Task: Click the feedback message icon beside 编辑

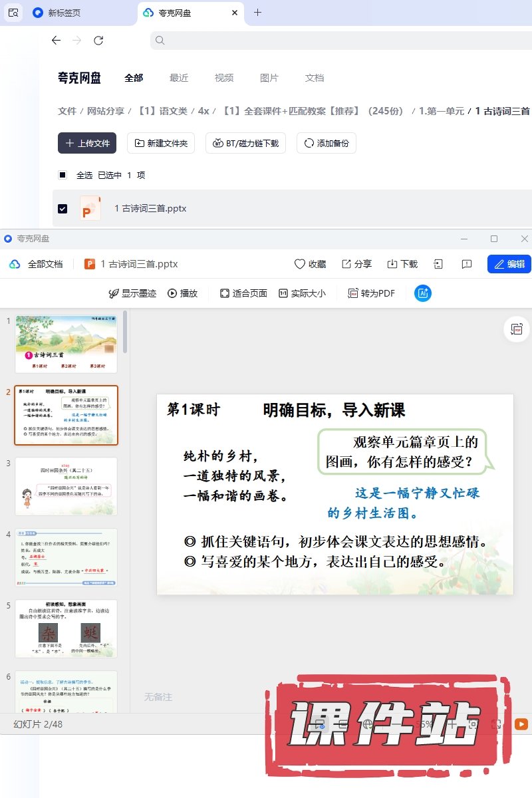Action: tap(467, 264)
